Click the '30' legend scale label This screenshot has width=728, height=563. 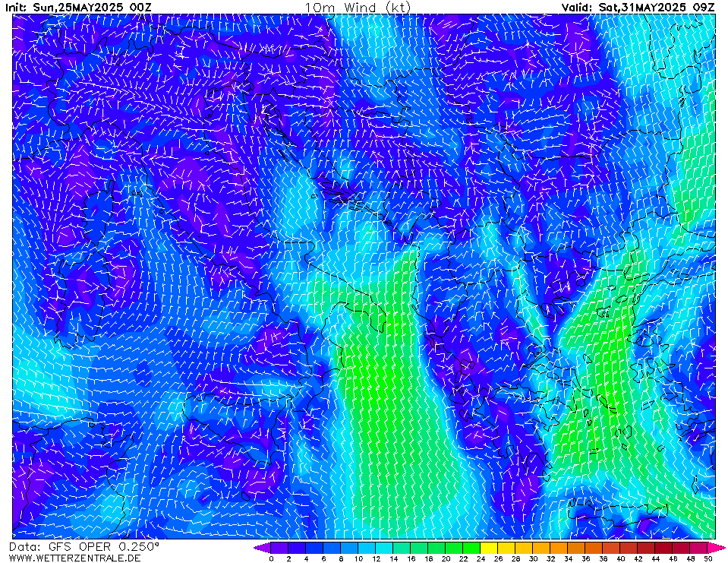(533, 558)
